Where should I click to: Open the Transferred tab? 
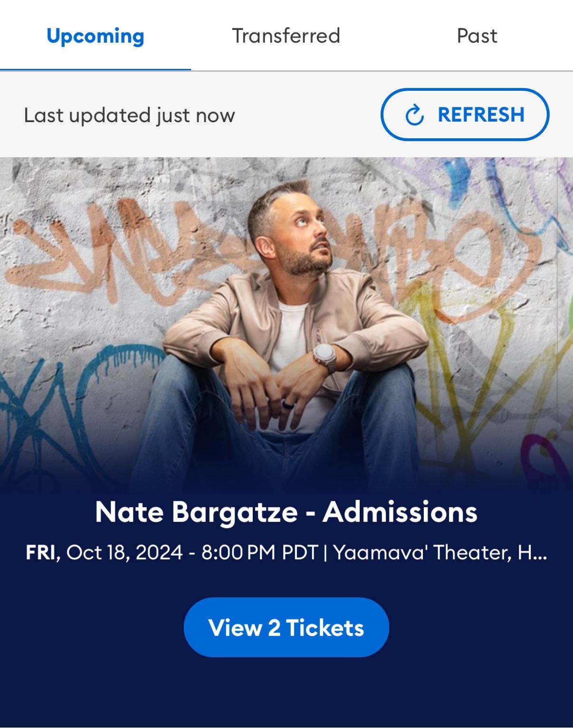point(286,36)
